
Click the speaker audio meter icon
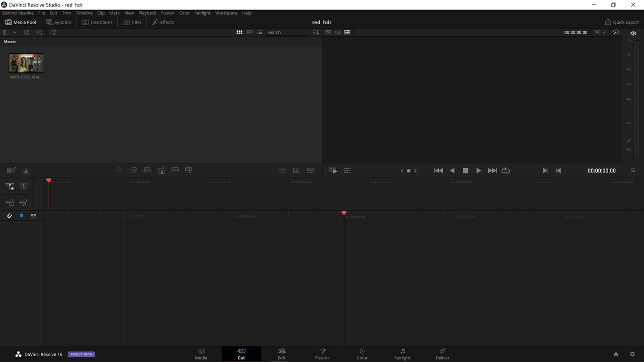coord(633,33)
